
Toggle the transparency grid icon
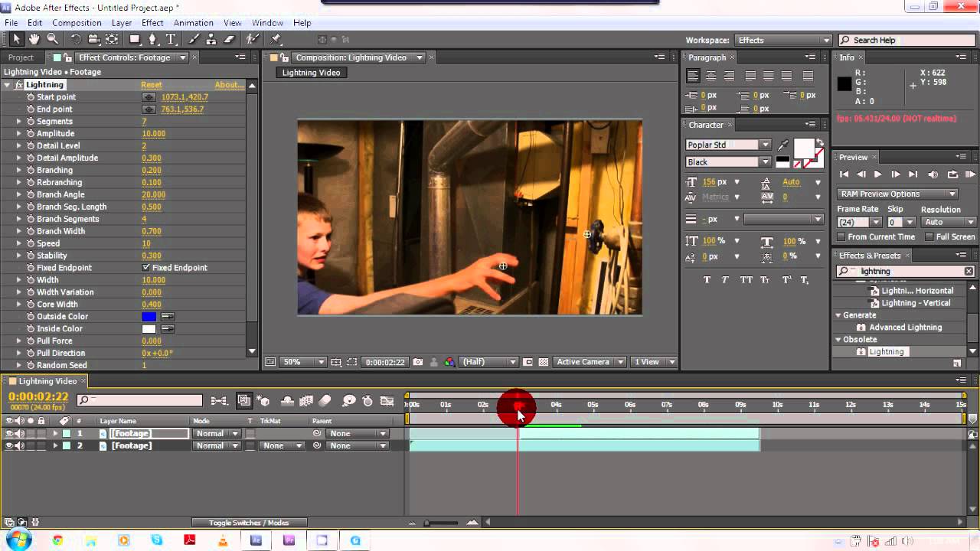tap(544, 362)
